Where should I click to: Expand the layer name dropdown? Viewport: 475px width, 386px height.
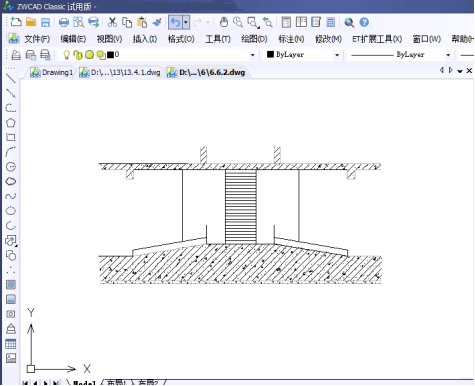253,55
